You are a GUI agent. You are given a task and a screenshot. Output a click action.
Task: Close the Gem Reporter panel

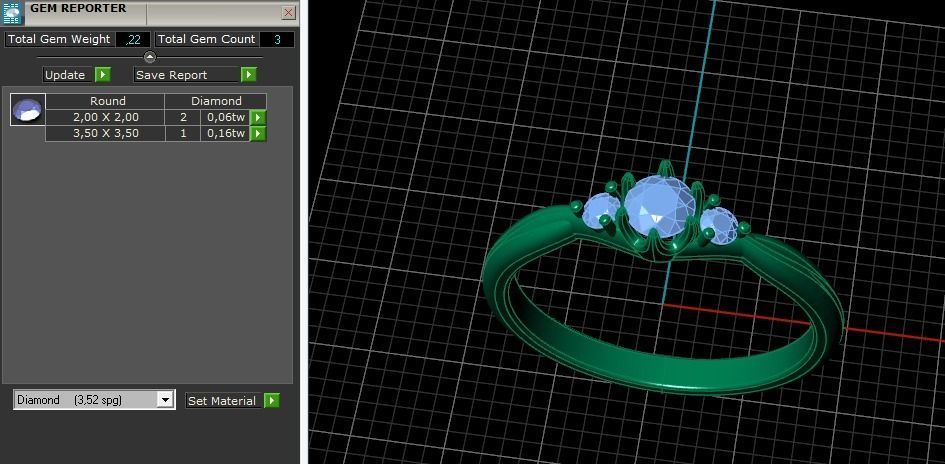[x=289, y=13]
